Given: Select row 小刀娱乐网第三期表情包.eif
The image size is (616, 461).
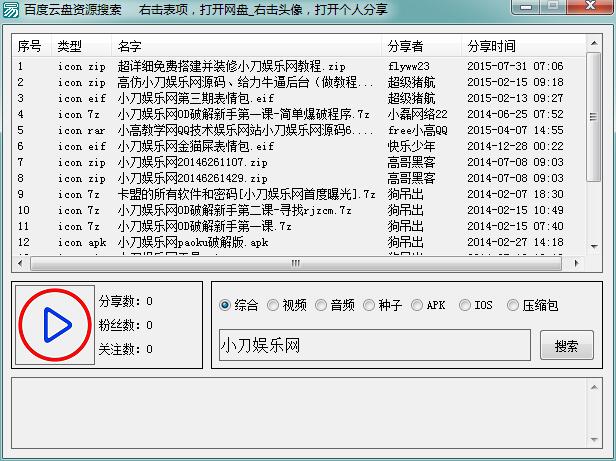Looking at the screenshot, I should click(x=299, y=98).
